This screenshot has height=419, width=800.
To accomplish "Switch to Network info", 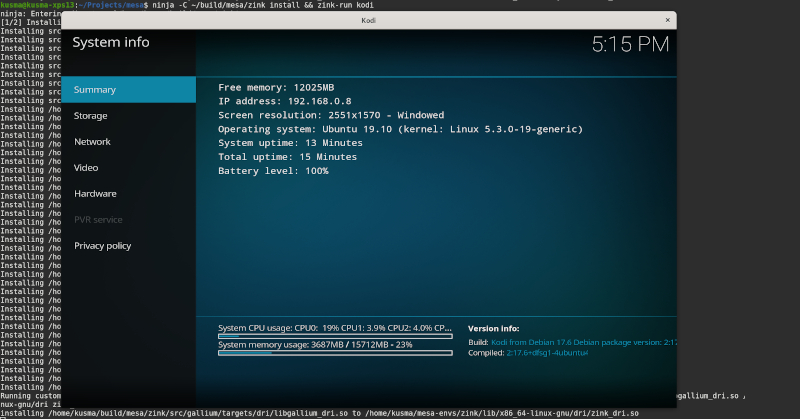I will [92, 142].
